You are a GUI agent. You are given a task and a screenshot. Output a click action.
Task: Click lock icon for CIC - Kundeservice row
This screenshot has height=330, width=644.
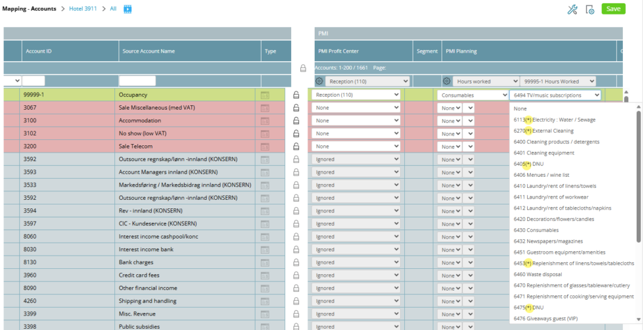pyautogui.click(x=296, y=224)
